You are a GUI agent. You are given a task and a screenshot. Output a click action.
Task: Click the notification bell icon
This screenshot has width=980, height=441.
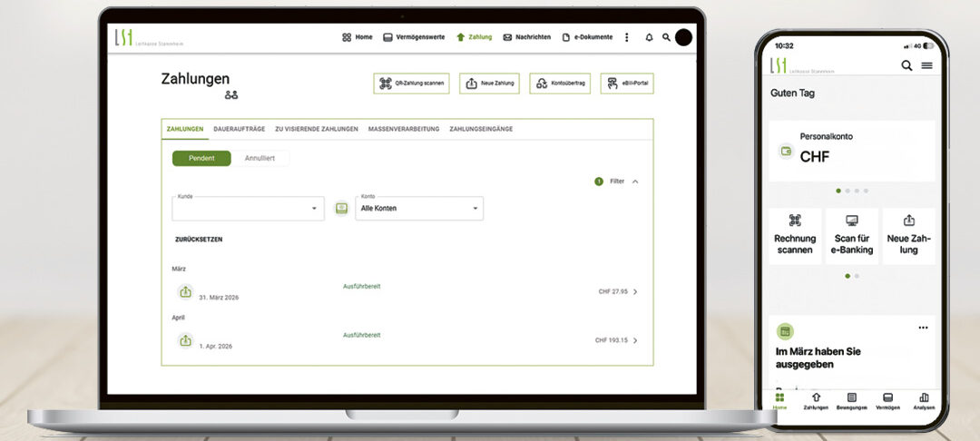pos(649,37)
